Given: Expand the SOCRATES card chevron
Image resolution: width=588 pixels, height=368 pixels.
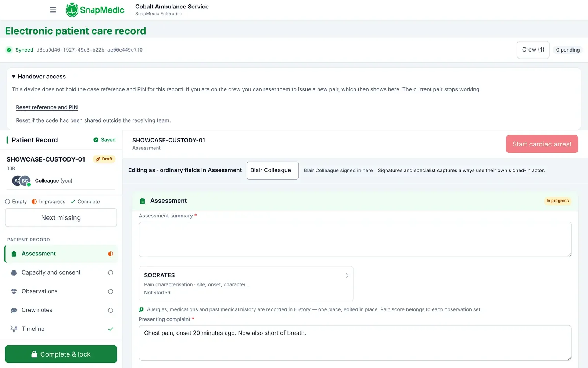Looking at the screenshot, I should (x=347, y=276).
